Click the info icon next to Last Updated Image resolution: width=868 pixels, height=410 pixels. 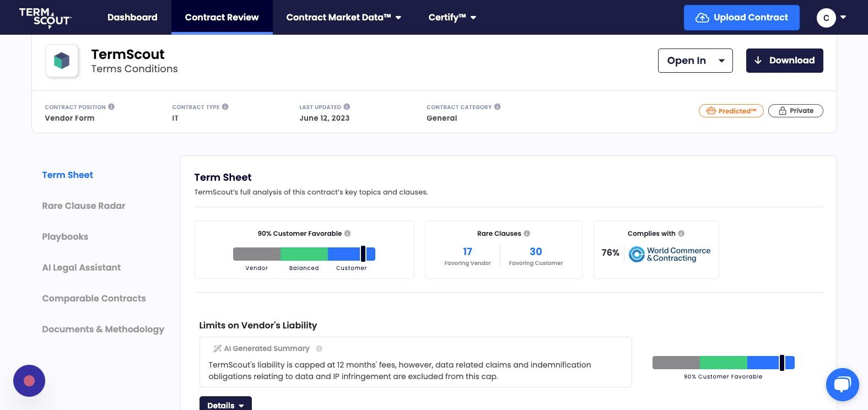pyautogui.click(x=347, y=107)
